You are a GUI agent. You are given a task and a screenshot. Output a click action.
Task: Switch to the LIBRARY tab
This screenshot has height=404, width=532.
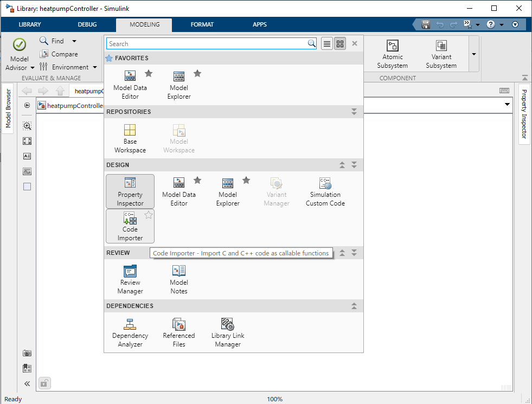click(x=30, y=24)
